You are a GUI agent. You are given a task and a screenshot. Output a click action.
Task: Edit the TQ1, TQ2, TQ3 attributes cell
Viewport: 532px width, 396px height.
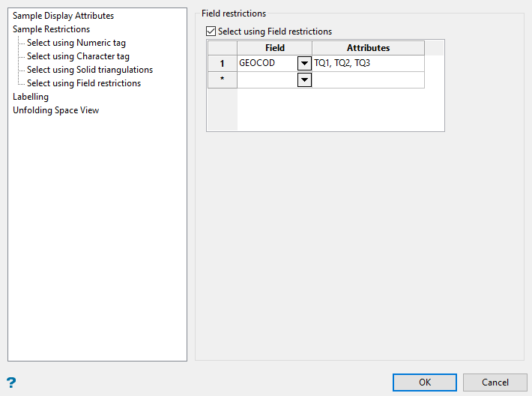368,64
